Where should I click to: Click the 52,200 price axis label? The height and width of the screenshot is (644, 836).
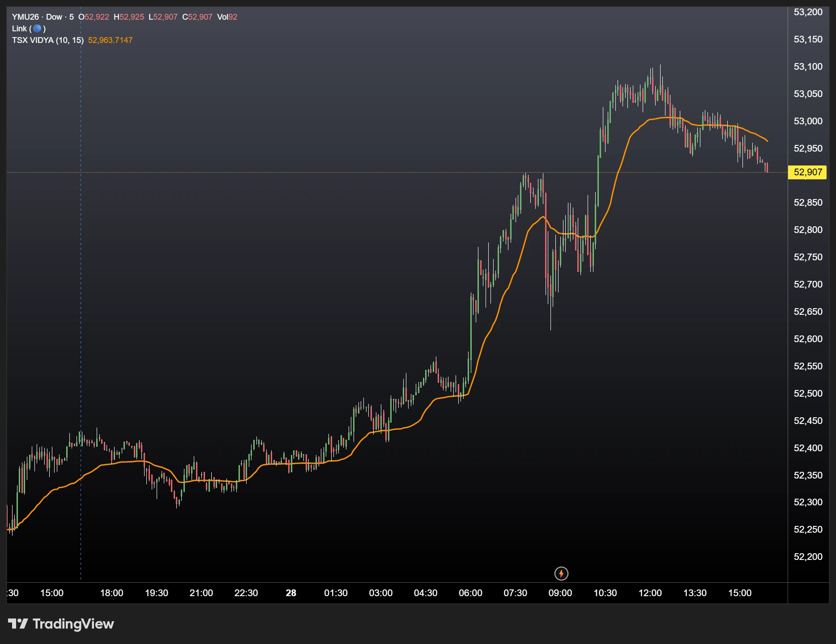click(808, 557)
